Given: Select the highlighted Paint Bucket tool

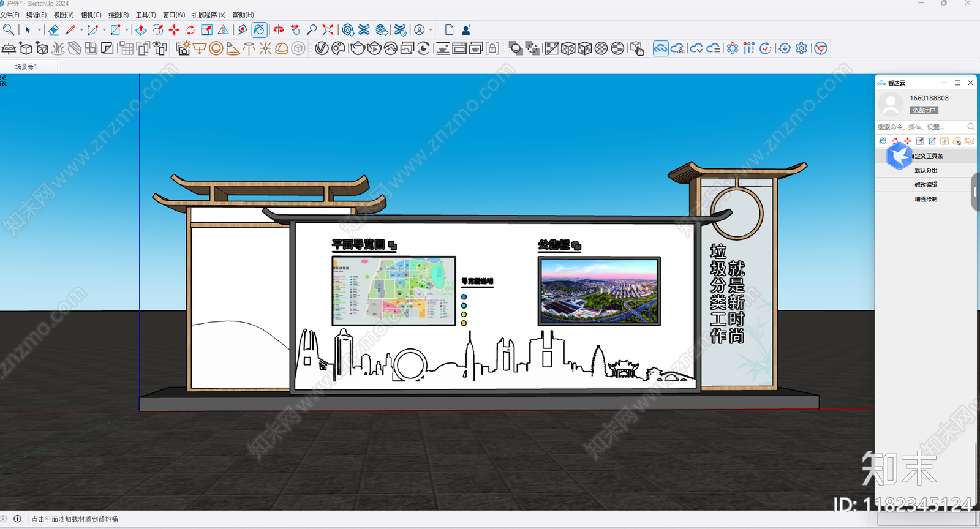Looking at the screenshot, I should [x=259, y=29].
